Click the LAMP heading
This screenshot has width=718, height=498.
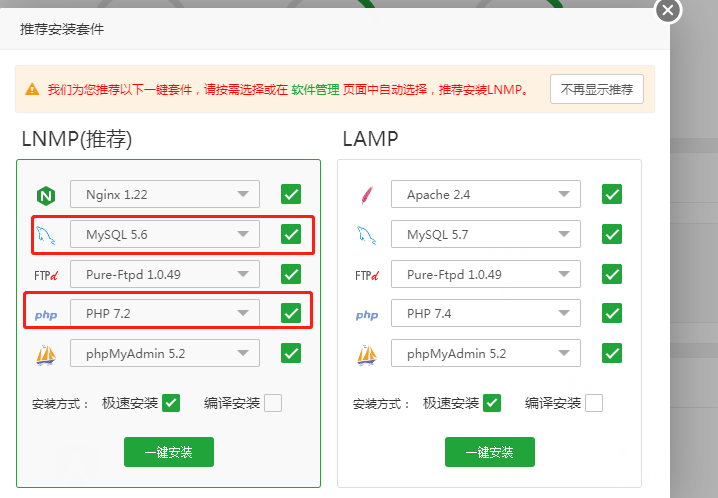click(x=370, y=139)
